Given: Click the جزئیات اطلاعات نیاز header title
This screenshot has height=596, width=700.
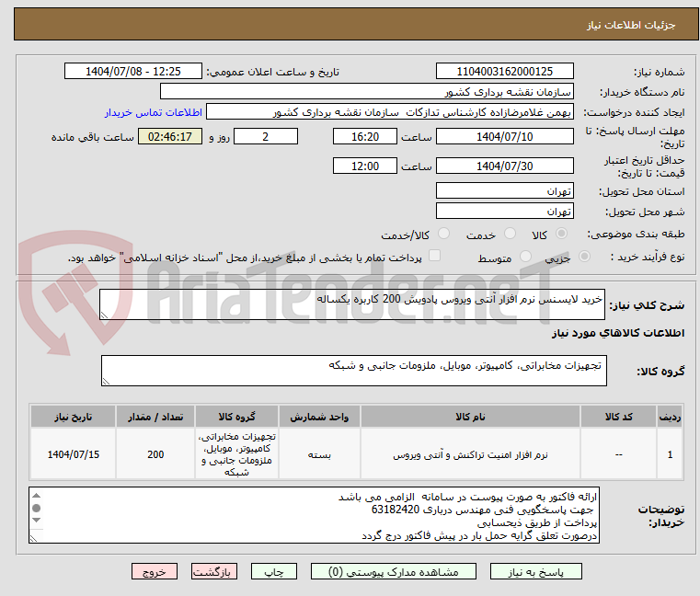Looking at the screenshot, I should (631, 25).
